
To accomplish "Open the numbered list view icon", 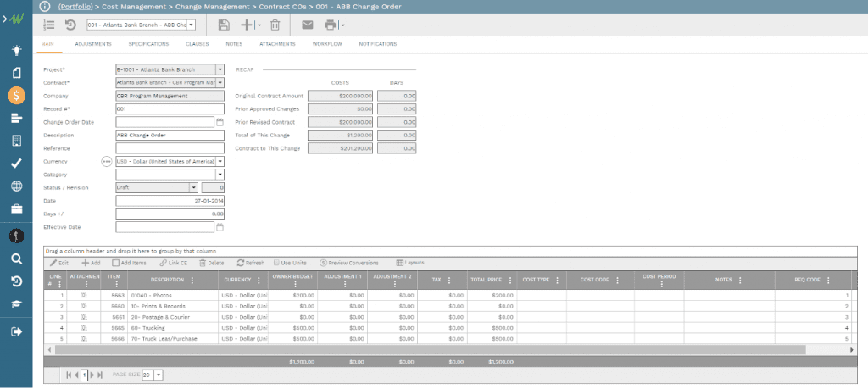I will point(49,25).
